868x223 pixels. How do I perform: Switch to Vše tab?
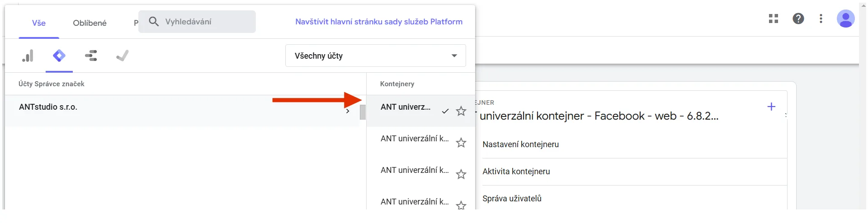[39, 23]
